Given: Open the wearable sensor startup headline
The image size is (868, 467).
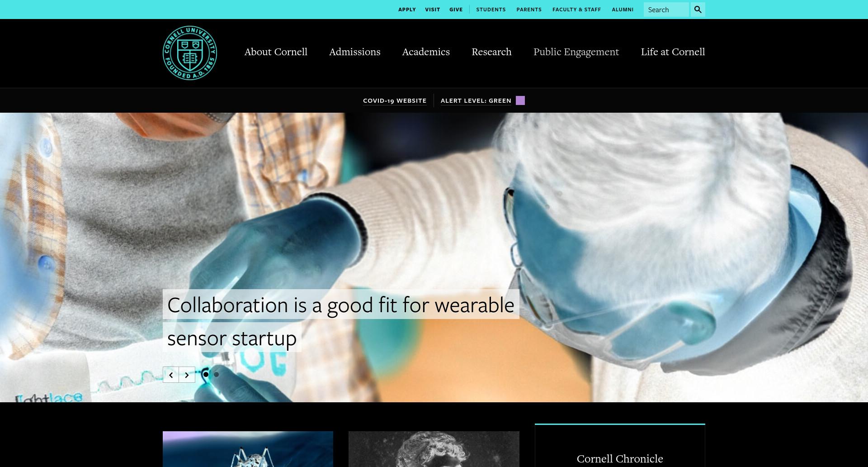Looking at the screenshot, I should point(341,321).
